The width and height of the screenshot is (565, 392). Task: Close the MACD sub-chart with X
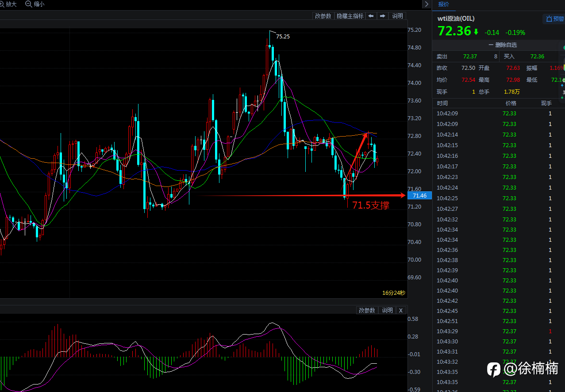[401, 310]
